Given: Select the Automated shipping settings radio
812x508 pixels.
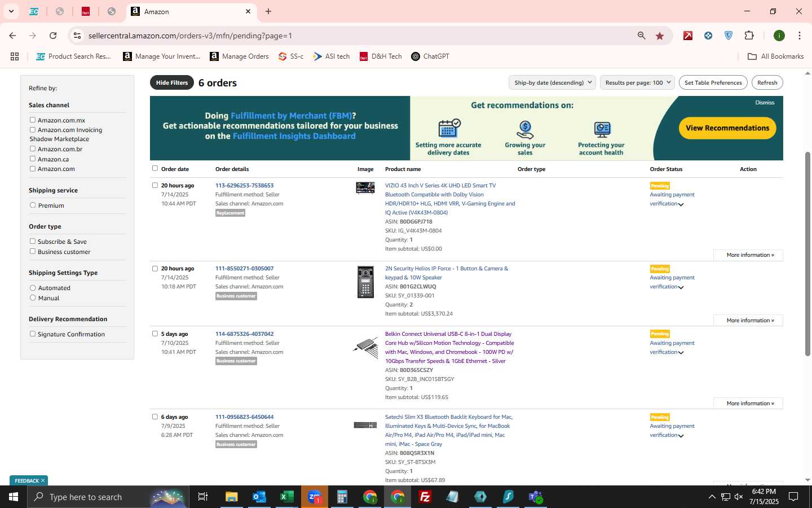Looking at the screenshot, I should pos(33,287).
